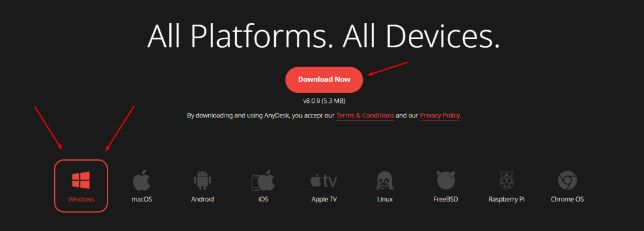644x231 pixels.
Task: Click the iOS platform label
Action: click(x=264, y=200)
